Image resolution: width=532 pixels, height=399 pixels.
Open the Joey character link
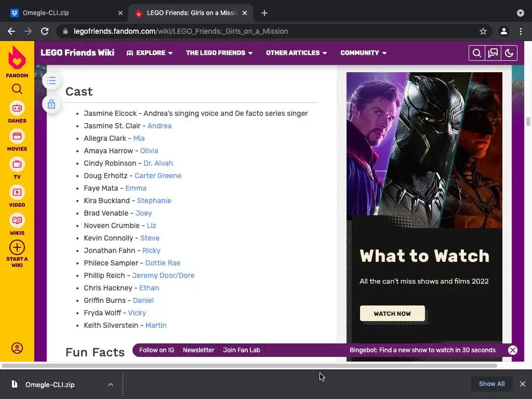(x=143, y=213)
